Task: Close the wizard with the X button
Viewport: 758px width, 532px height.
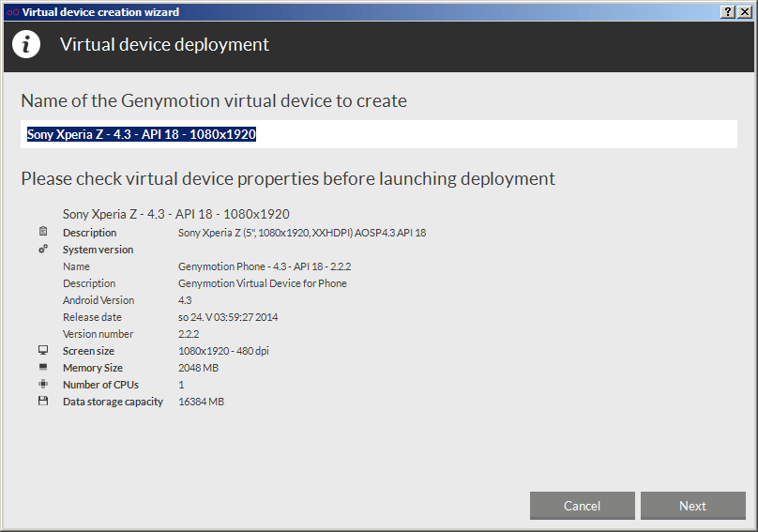Action: pos(745,12)
